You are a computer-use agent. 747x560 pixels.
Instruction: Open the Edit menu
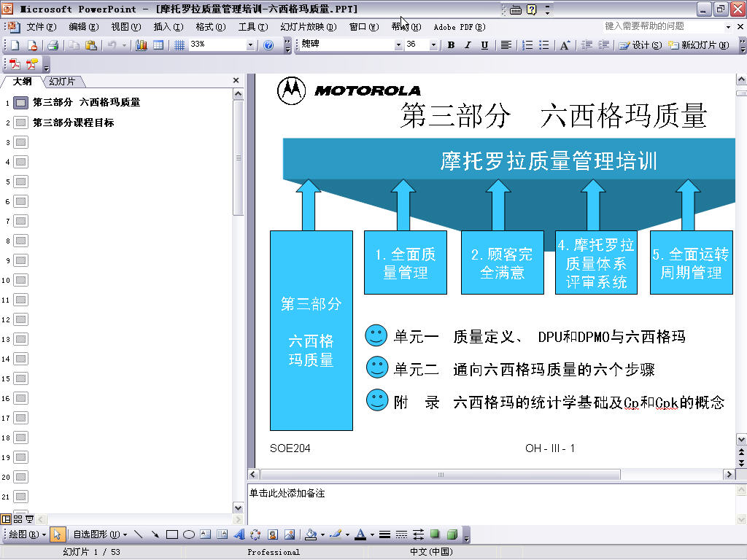coord(83,27)
